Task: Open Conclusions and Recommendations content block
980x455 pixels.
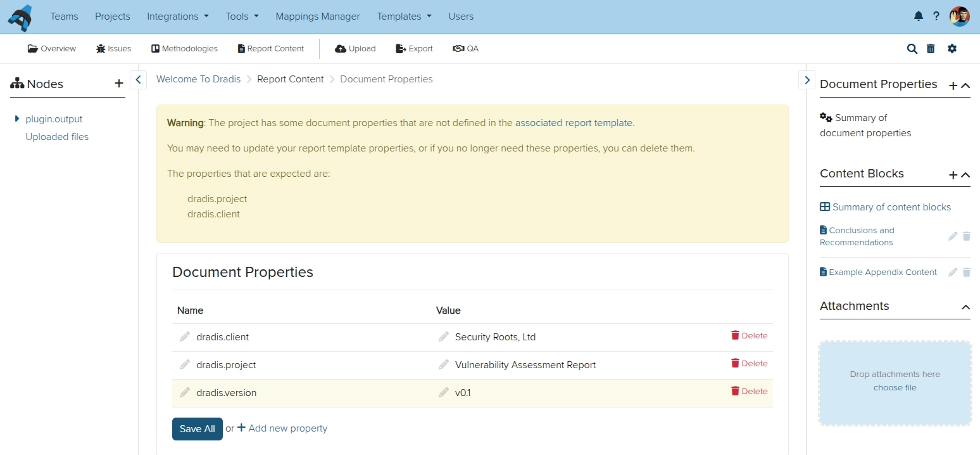Action: coord(858,236)
